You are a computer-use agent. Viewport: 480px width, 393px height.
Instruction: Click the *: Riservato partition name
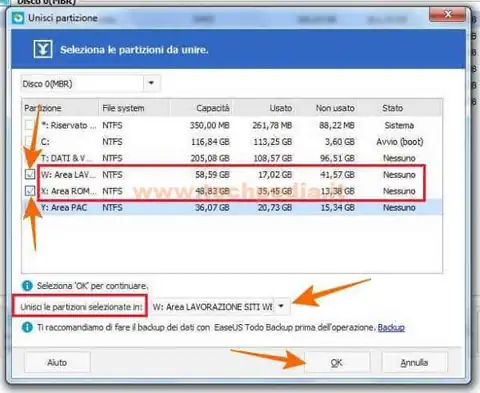69,125
